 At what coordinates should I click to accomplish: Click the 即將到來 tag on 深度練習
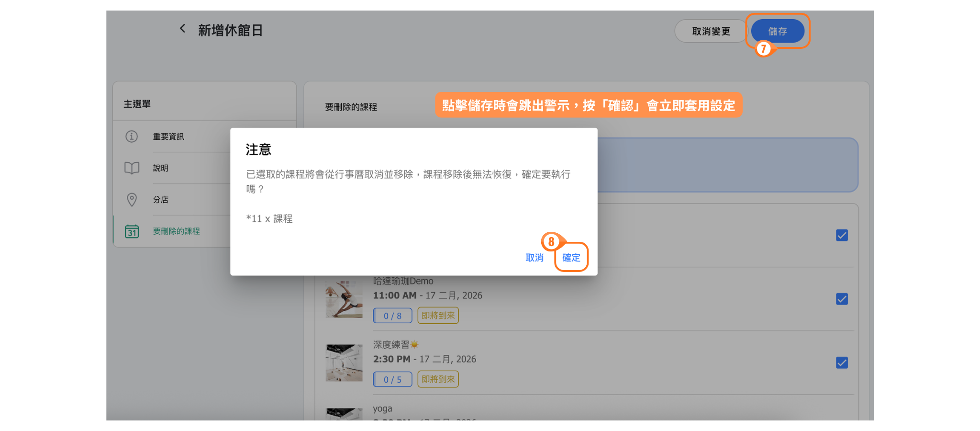(x=438, y=379)
